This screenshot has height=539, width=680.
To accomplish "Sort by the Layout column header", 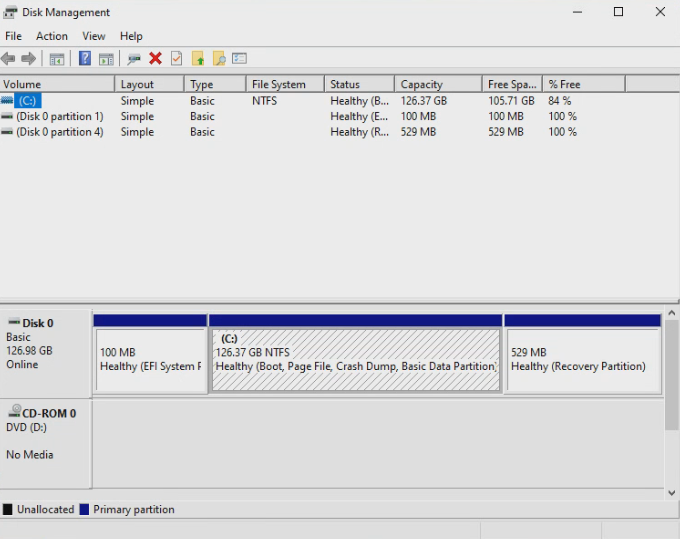I will [x=150, y=84].
